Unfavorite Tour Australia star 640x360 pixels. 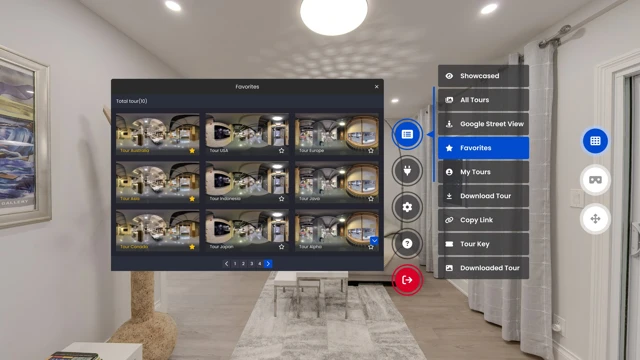192,151
